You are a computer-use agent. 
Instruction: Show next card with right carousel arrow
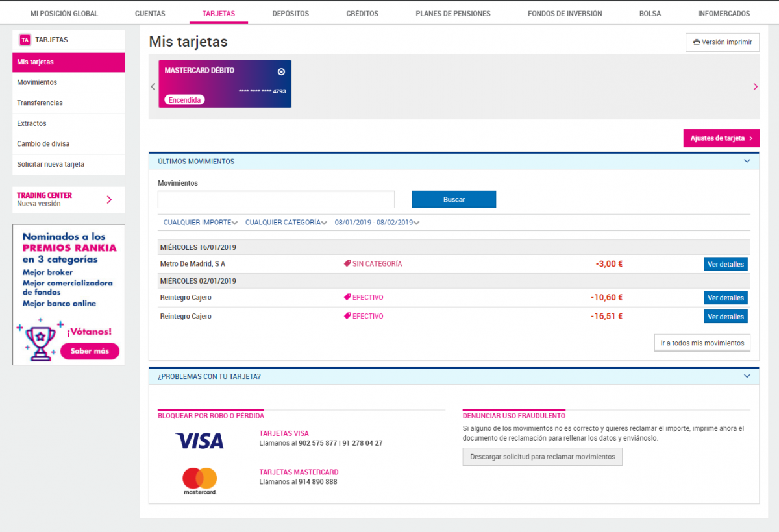click(x=755, y=86)
